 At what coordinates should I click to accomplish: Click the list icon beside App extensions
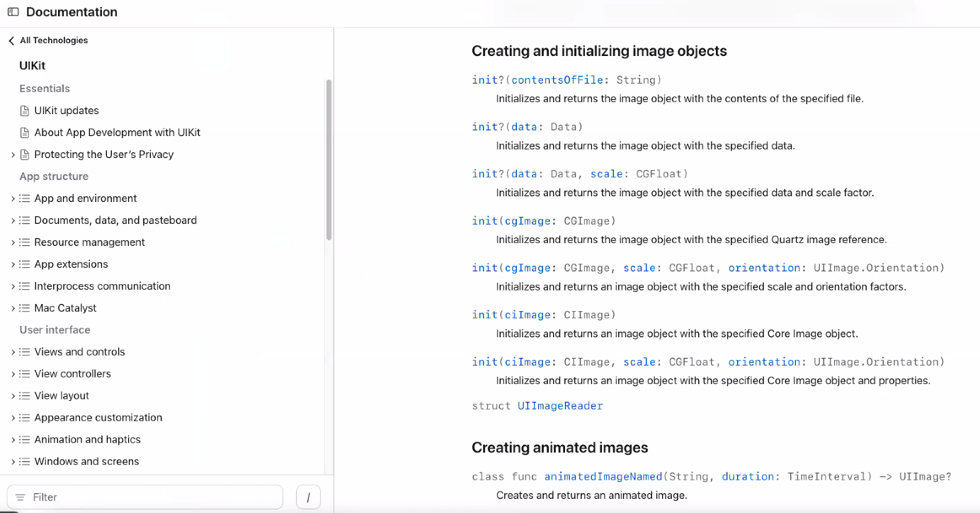(25, 264)
